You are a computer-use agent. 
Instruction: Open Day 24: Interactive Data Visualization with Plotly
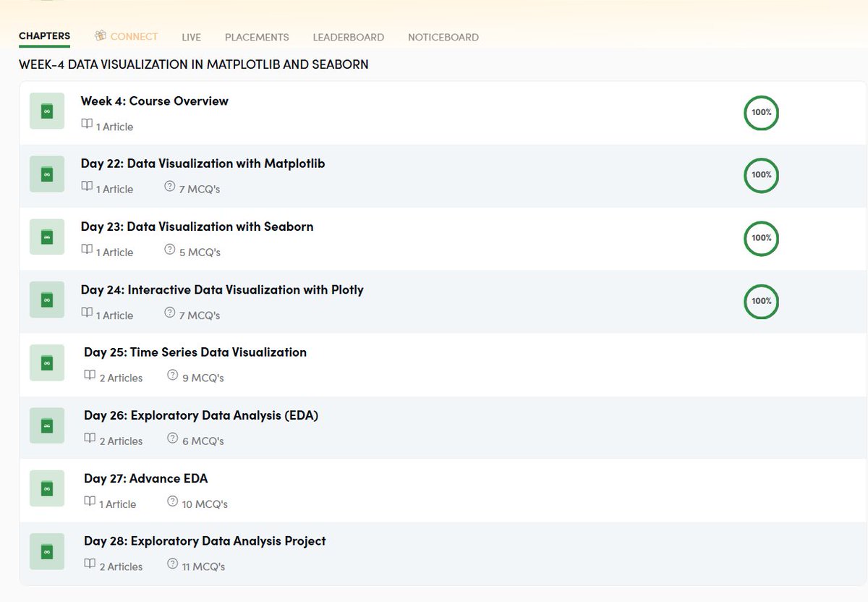point(222,290)
